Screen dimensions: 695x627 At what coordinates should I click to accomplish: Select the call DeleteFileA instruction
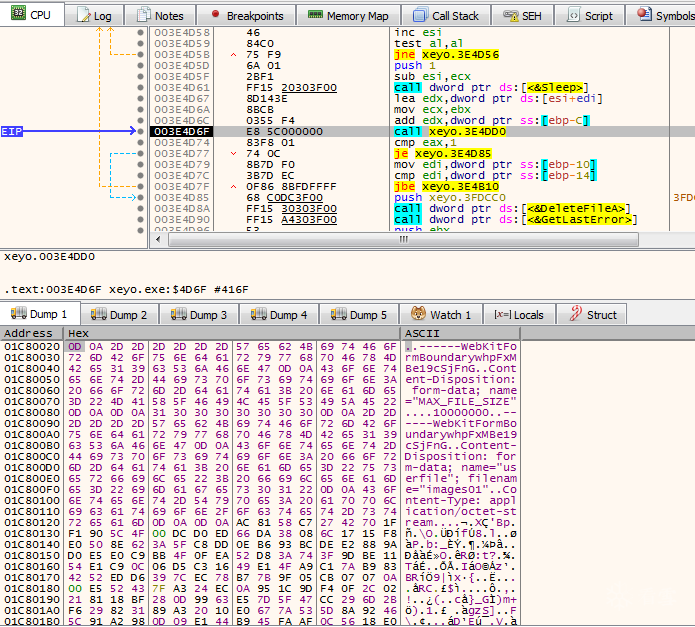(x=512, y=208)
